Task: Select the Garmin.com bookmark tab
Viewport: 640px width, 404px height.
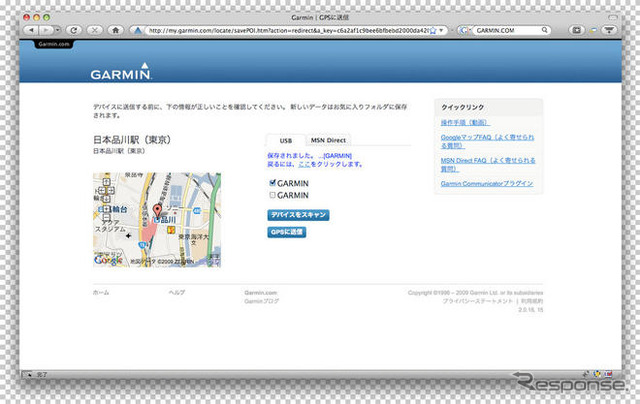Action: click(x=54, y=44)
